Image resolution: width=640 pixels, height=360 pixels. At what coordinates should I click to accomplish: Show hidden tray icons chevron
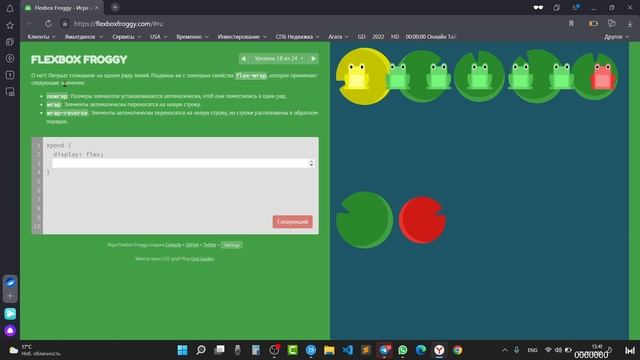pos(505,350)
